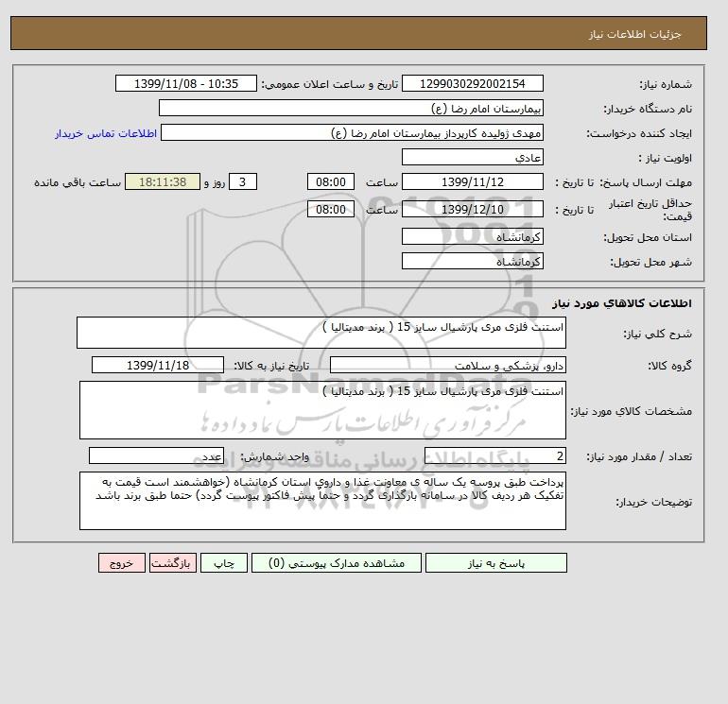This screenshot has height=704, width=728.
Task: Click the نام دستگاه خریدار field
Action: tap(351, 108)
